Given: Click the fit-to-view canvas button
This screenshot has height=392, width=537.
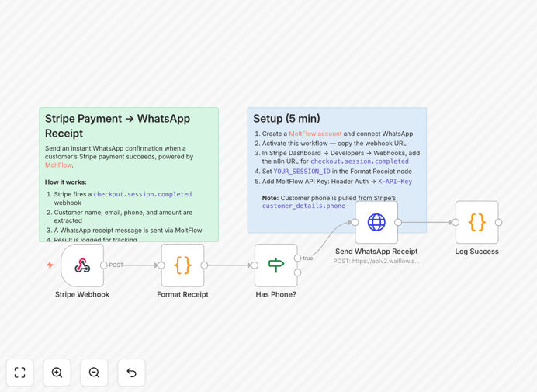Looking at the screenshot, I should (20, 373).
